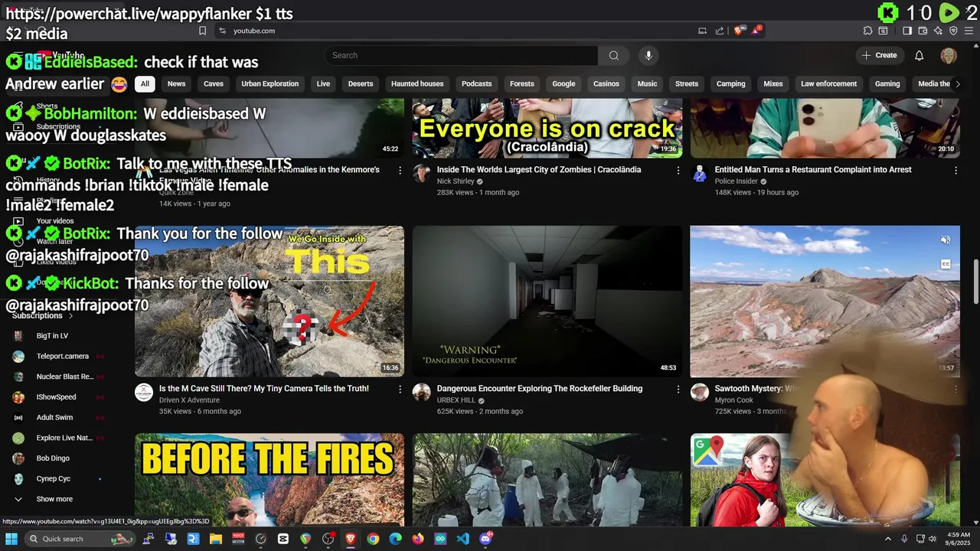Open more options for Cracolândia video
Viewport: 980px width, 551px height.
point(678,171)
